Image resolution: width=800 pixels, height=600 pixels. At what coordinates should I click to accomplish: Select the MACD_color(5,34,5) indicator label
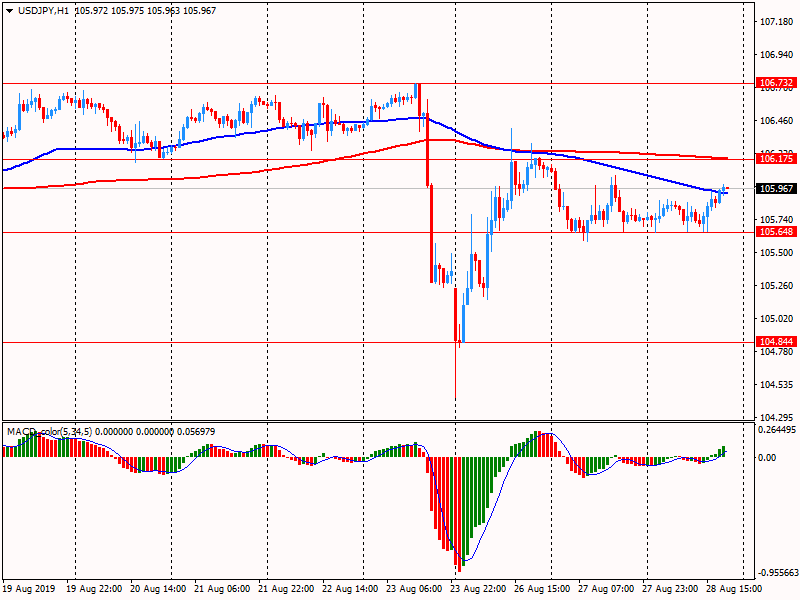click(x=49, y=432)
